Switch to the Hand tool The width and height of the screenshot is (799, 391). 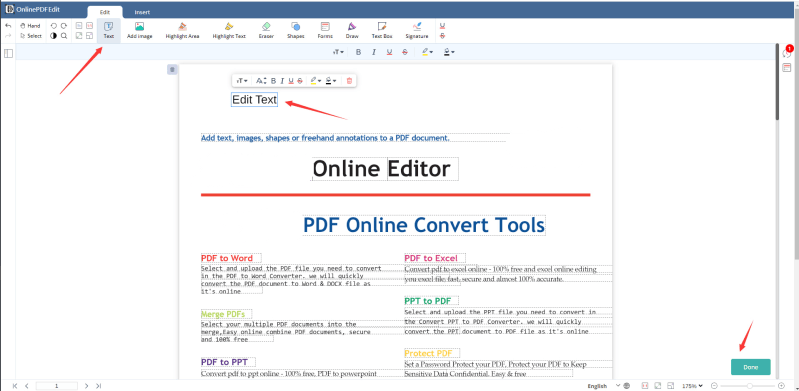click(31, 25)
